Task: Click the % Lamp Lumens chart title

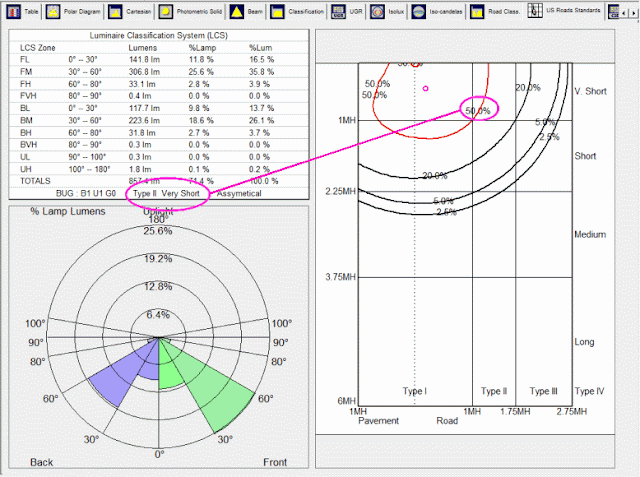Action: tap(68, 211)
